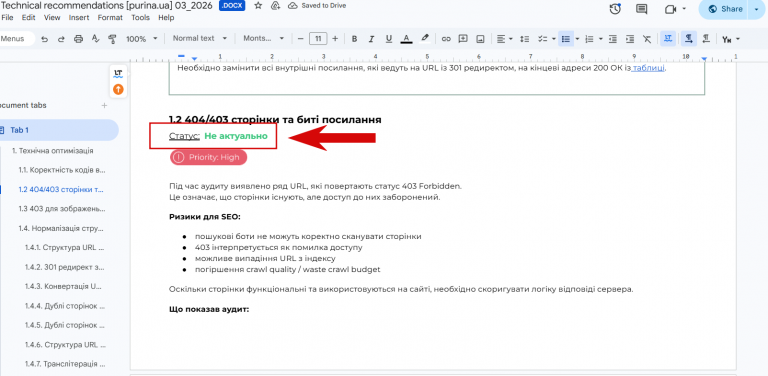The height and width of the screenshot is (376, 768).
Task: Decrease indent
Action: (613, 39)
